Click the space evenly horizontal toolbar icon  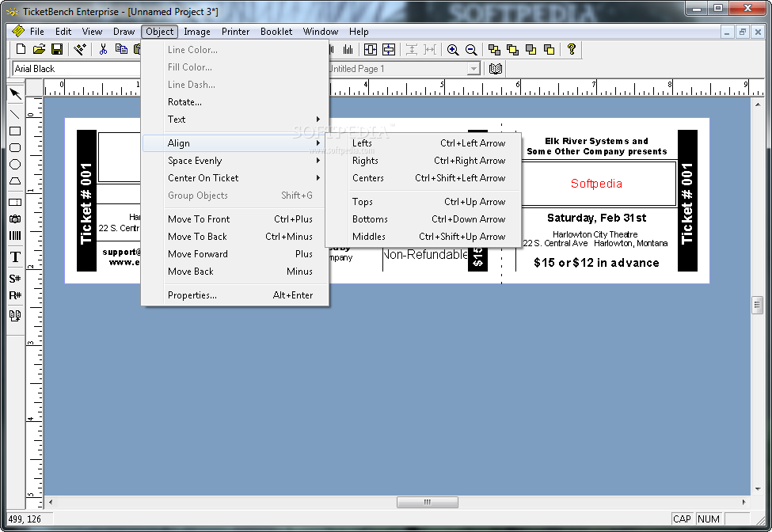click(x=430, y=49)
